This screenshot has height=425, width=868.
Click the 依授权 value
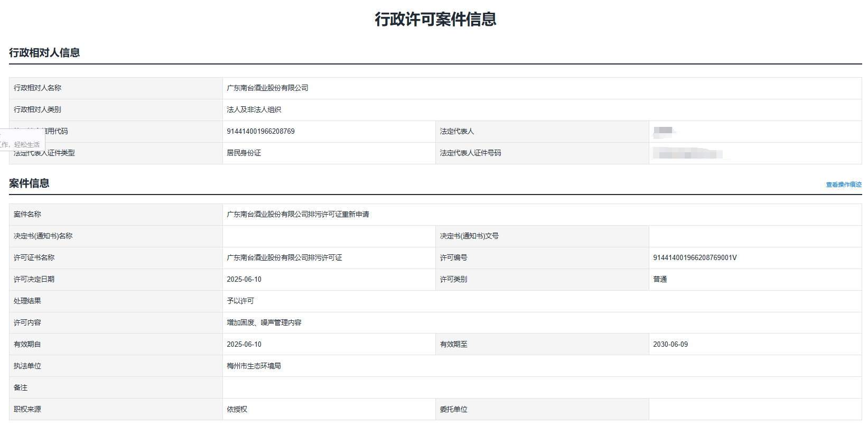[x=237, y=410]
